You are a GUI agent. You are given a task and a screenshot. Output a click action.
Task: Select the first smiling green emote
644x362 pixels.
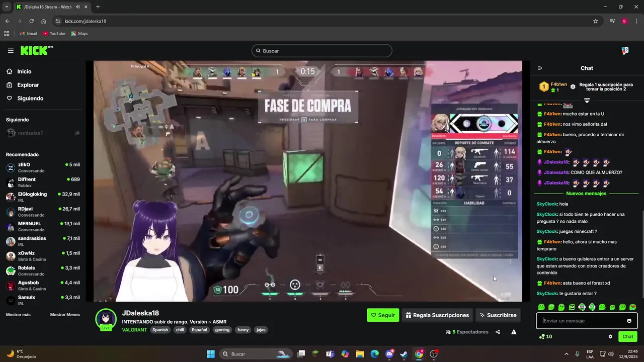click(541, 307)
